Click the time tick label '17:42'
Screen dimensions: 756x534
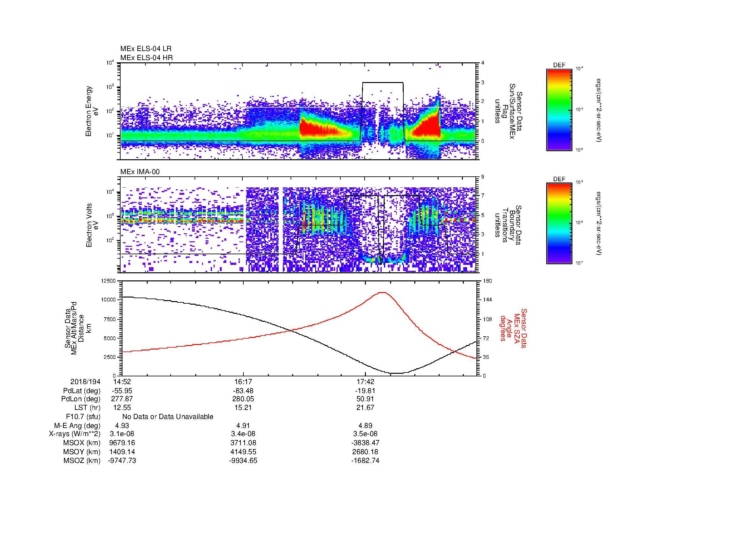pyautogui.click(x=365, y=382)
